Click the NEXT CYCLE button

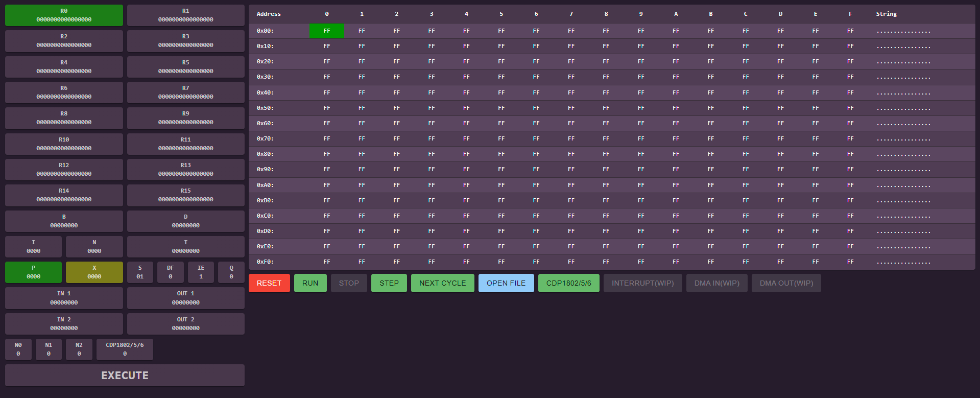(x=442, y=283)
